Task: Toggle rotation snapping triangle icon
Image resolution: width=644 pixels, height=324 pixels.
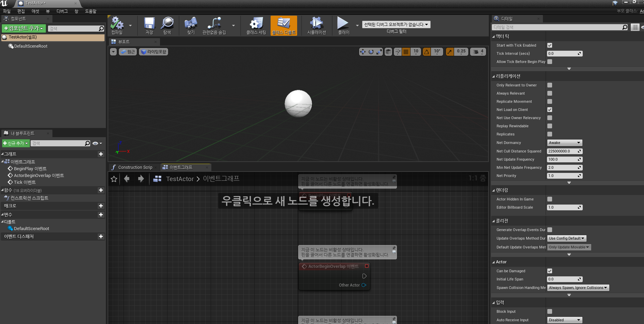Action: [x=426, y=52]
